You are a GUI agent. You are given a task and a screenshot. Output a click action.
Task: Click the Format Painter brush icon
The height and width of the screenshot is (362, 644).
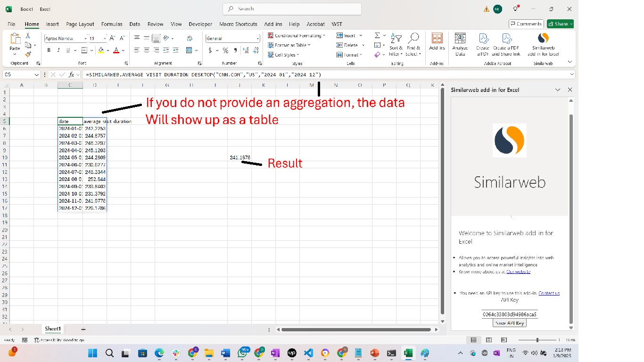click(28, 54)
